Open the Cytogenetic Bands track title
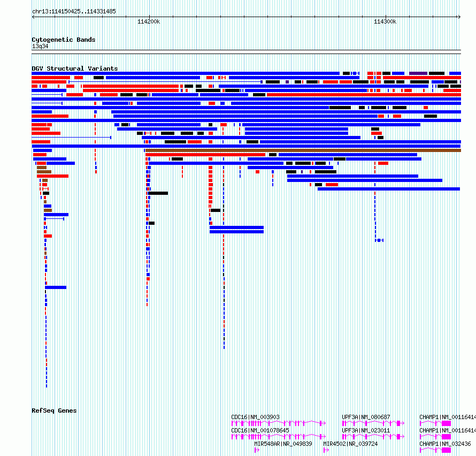Image resolution: width=476 pixels, height=456 pixels. coord(64,40)
